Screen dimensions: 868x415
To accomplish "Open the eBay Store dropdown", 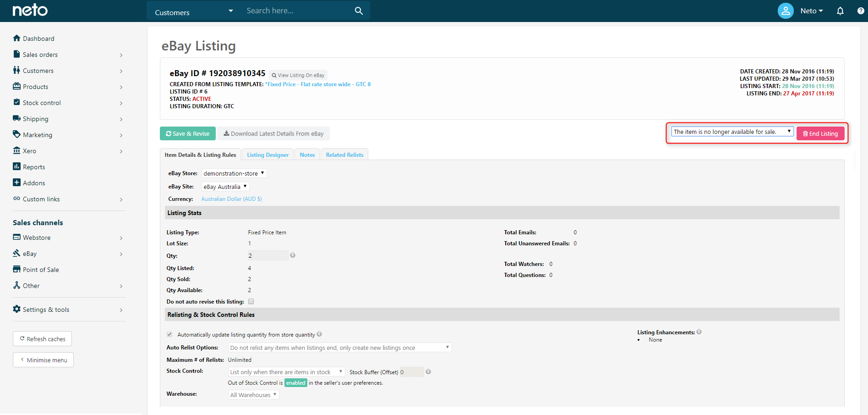I will (234, 173).
